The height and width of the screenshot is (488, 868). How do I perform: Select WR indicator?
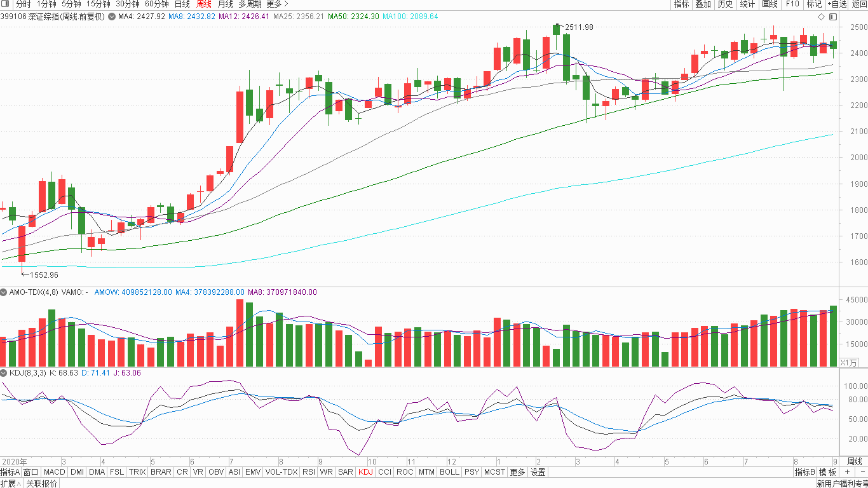327,472
